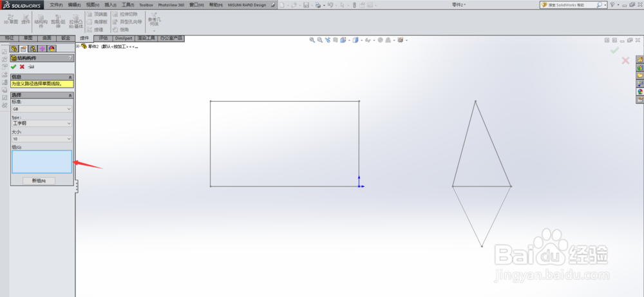Screen dimensions: 644x297
Task: Open Custom Properties task pane icon
Action: 640,99
